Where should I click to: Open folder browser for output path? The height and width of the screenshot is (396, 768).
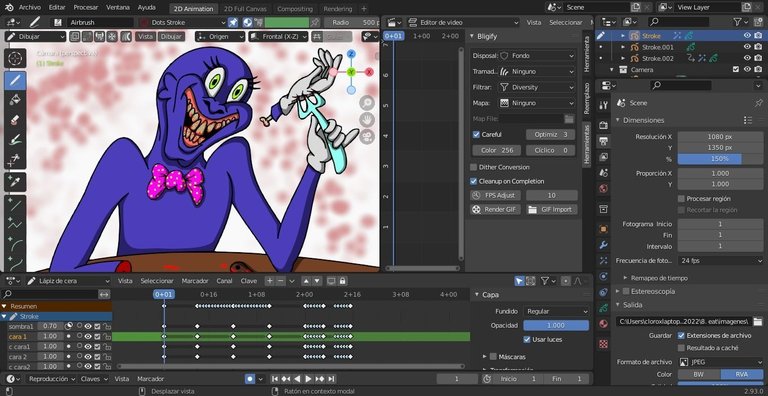(758, 322)
